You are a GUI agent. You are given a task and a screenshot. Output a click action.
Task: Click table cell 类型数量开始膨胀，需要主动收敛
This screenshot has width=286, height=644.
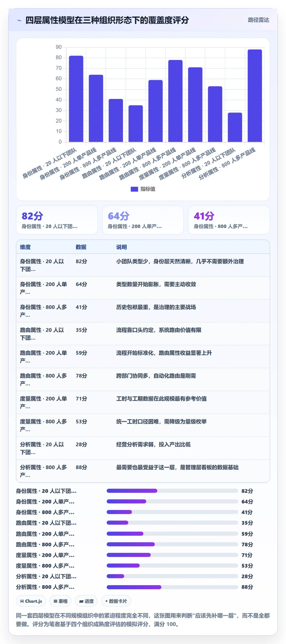click(x=156, y=284)
